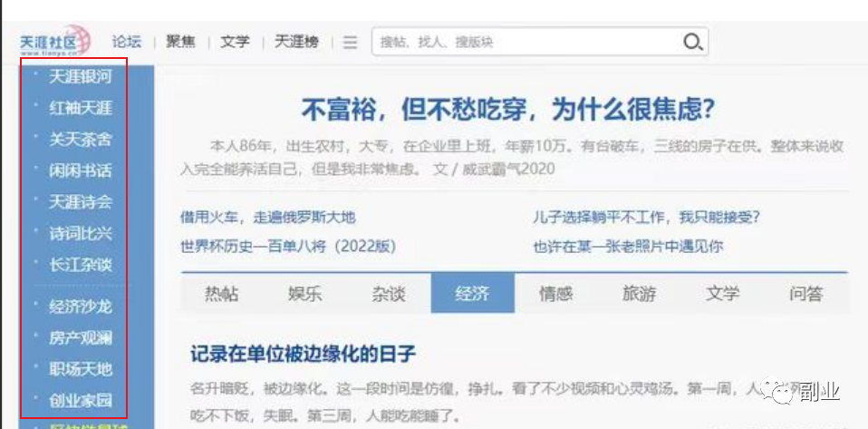Viewport: 868px width, 429px height.
Task: Click the magnifier search icon
Action: point(692,42)
